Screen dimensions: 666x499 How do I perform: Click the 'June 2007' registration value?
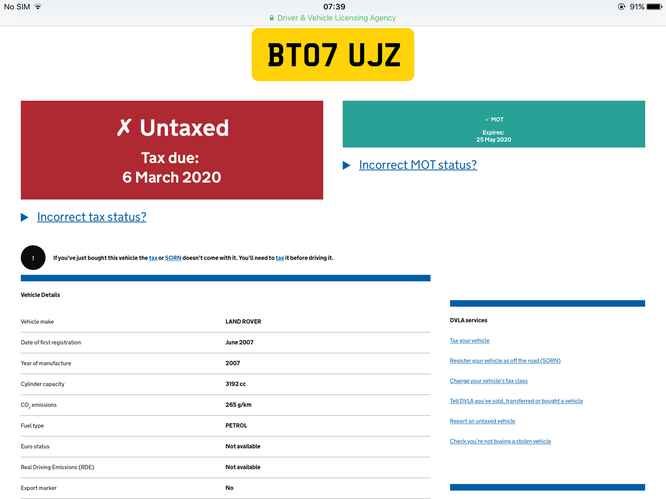coord(240,342)
